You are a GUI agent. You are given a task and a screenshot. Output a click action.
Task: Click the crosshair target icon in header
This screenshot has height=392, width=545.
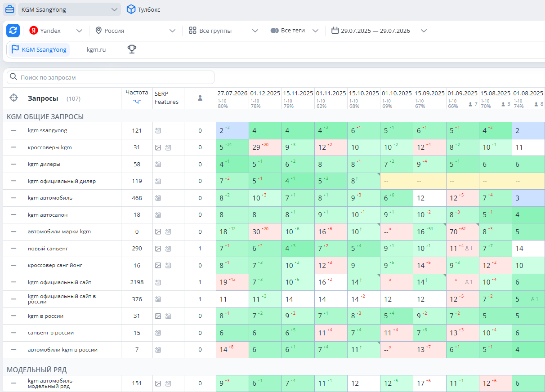coord(13,98)
